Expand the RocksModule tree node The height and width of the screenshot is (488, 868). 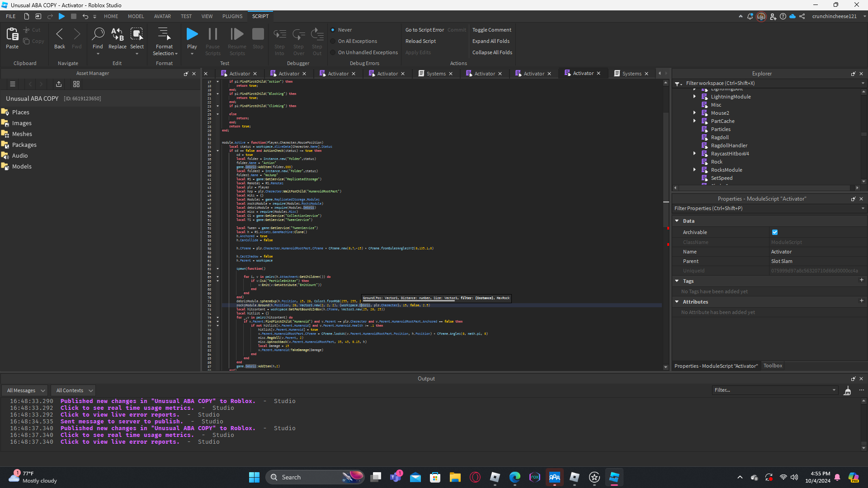(x=695, y=169)
